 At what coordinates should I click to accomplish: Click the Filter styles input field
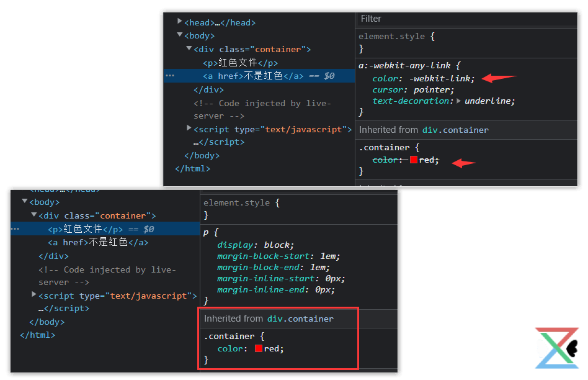pyautogui.click(x=466, y=19)
